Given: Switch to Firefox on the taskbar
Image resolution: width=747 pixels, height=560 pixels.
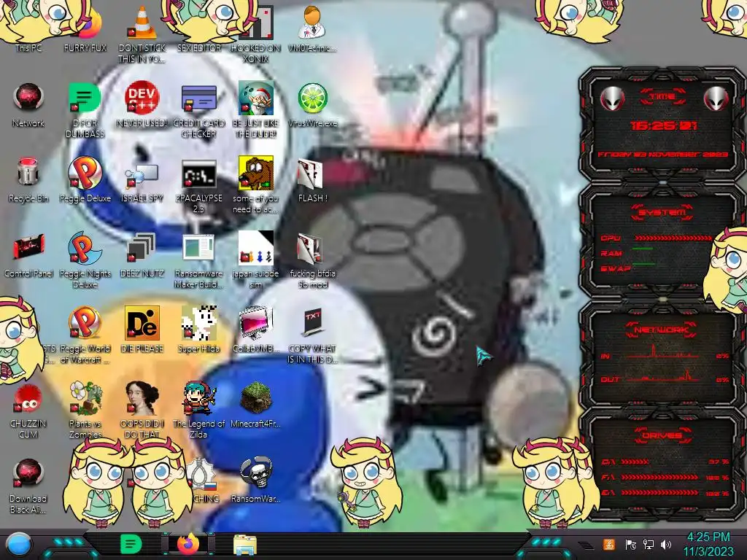Looking at the screenshot, I should point(188,544).
